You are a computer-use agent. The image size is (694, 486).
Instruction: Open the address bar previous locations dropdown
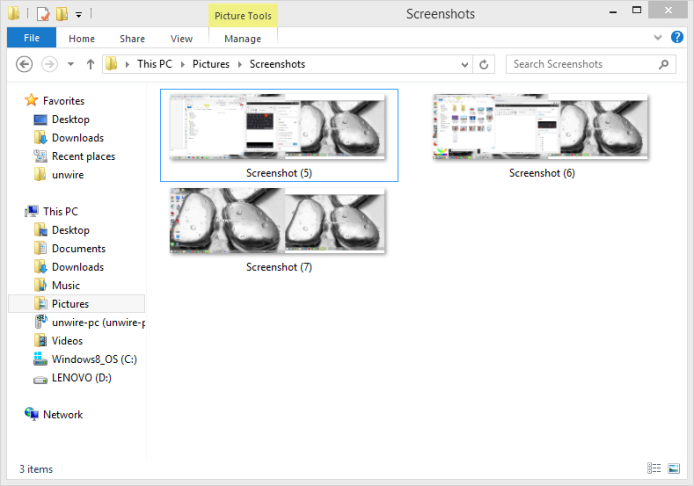(x=465, y=64)
